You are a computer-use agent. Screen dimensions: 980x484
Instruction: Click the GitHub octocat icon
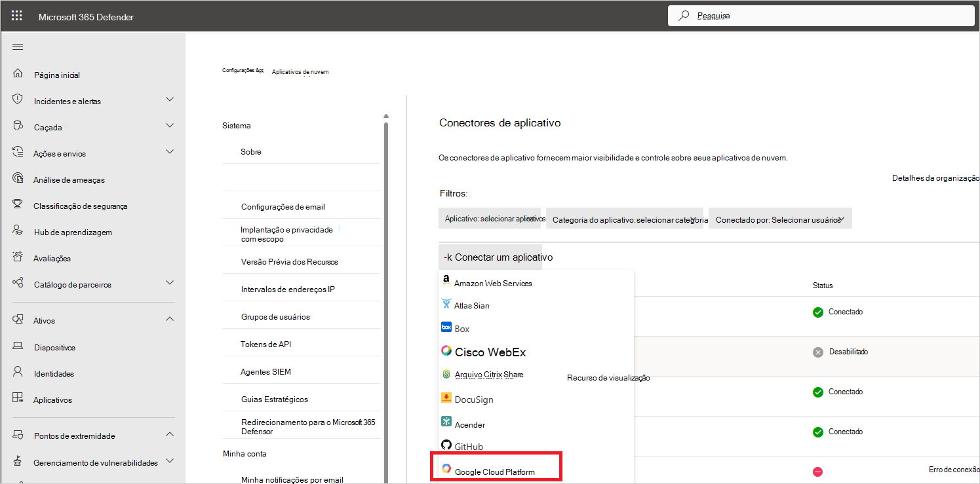pyautogui.click(x=446, y=445)
